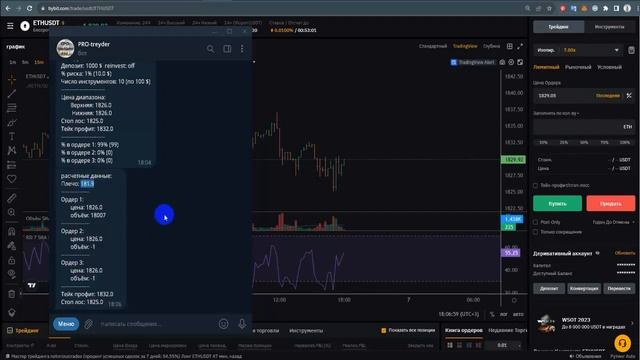
Task: Select the forecast and measure tool
Action: point(11,165)
